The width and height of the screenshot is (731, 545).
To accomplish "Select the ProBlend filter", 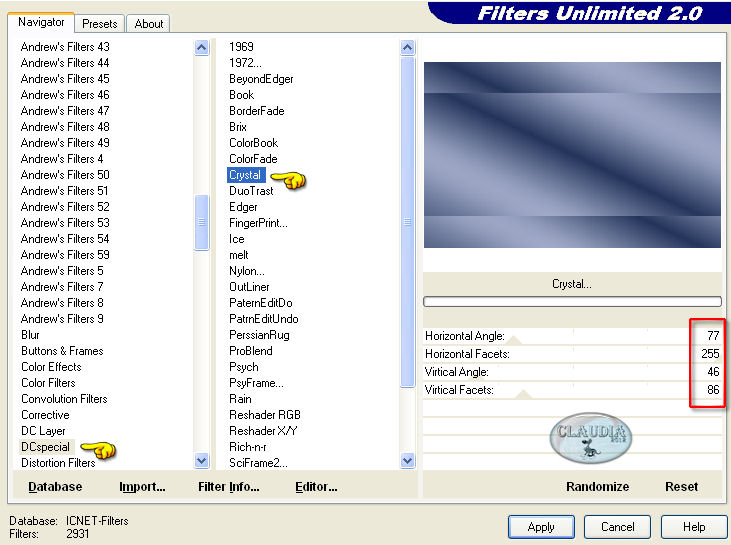I will coord(251,351).
